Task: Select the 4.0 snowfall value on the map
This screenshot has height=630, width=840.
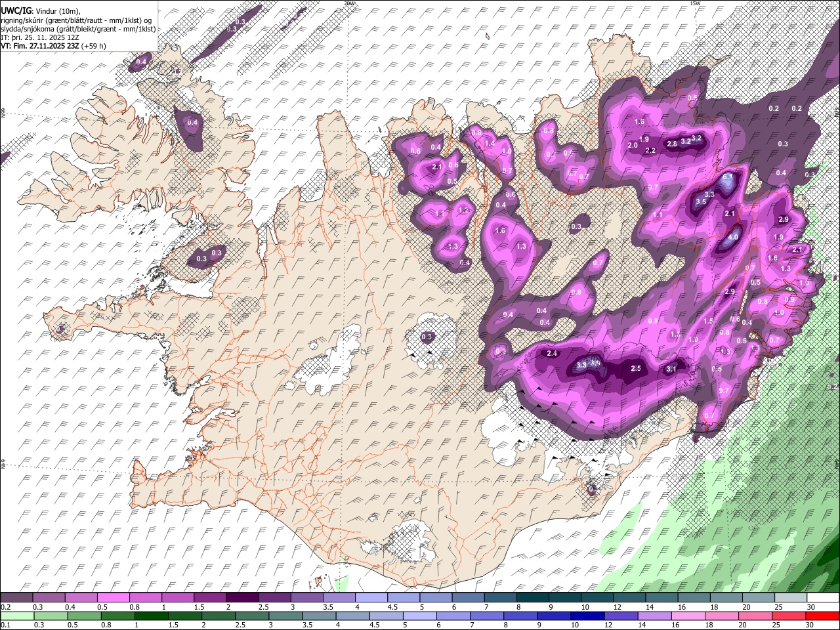Action: (733, 237)
